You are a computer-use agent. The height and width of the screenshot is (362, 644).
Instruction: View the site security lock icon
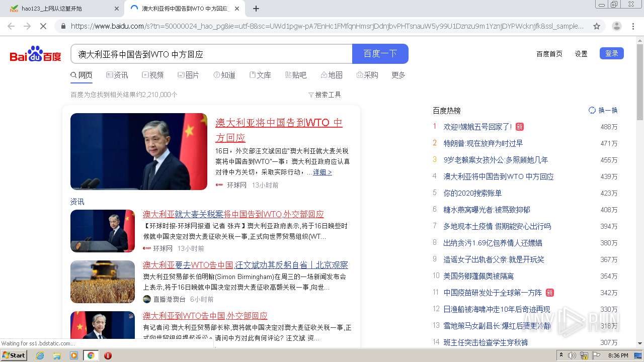coord(63,26)
